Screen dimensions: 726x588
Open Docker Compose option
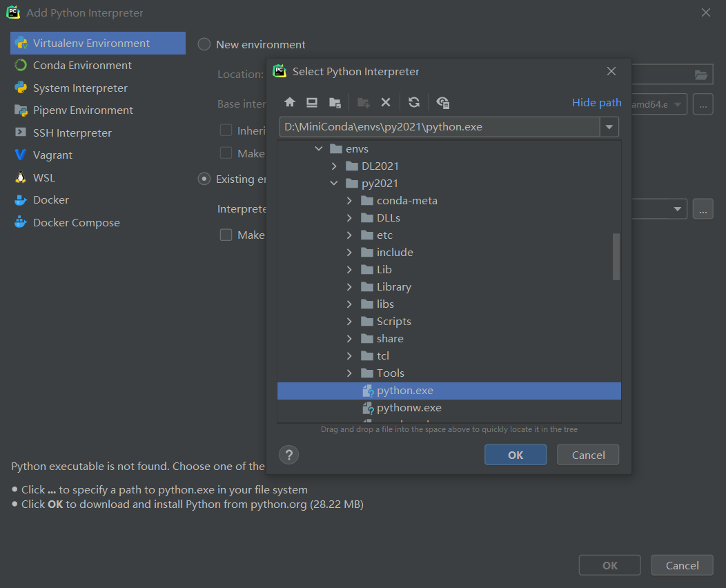pos(98,223)
